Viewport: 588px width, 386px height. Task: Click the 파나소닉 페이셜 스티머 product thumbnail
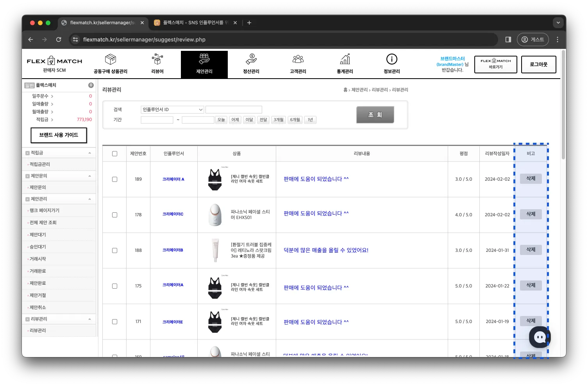tap(215, 215)
